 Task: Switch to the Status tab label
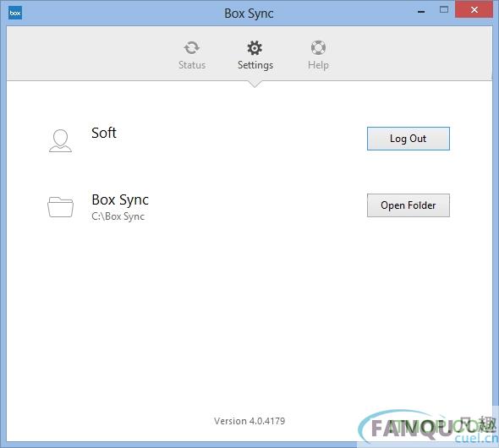tap(192, 65)
